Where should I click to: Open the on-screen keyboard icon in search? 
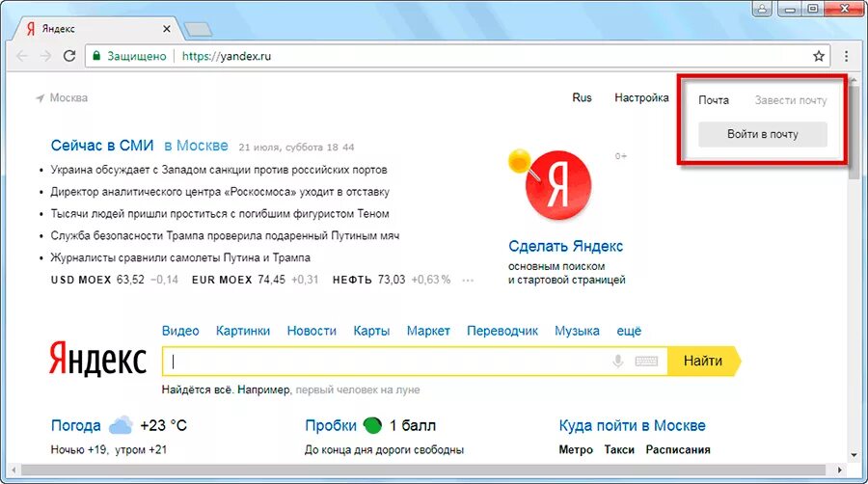(646, 362)
